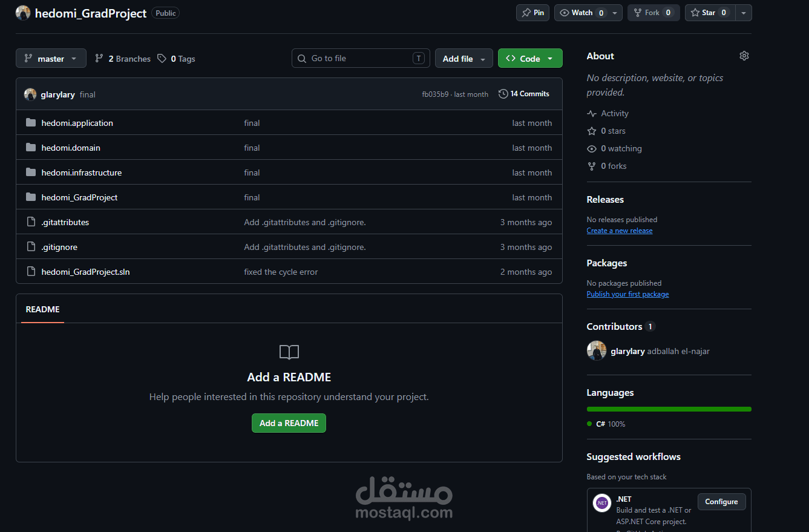
Task: Click folder icon for hedomi.infrastructure
Action: [x=31, y=172]
